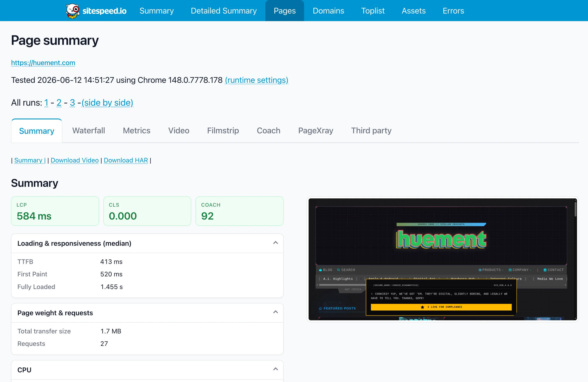The width and height of the screenshot is (588, 382).
Task: Switch to the Metrics tab
Action: [x=136, y=130]
